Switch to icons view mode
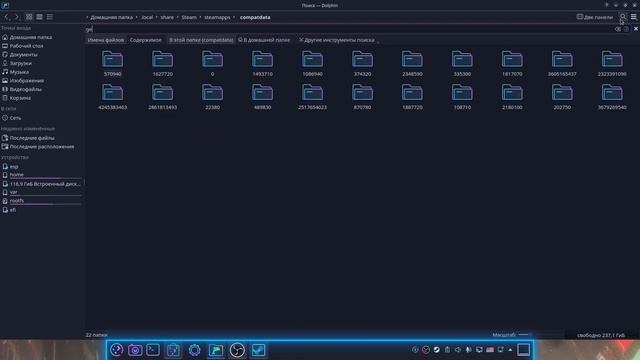This screenshot has width=640, height=360. pyautogui.click(x=29, y=17)
